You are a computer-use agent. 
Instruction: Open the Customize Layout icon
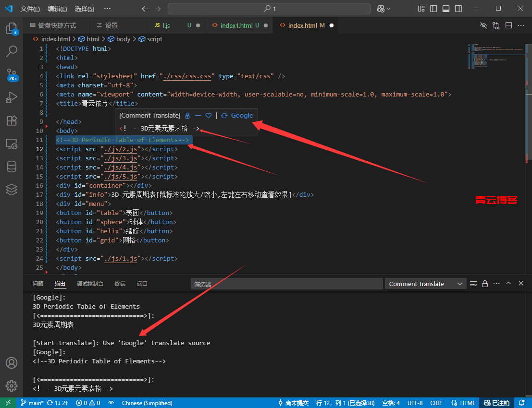pyautogui.click(x=421, y=9)
